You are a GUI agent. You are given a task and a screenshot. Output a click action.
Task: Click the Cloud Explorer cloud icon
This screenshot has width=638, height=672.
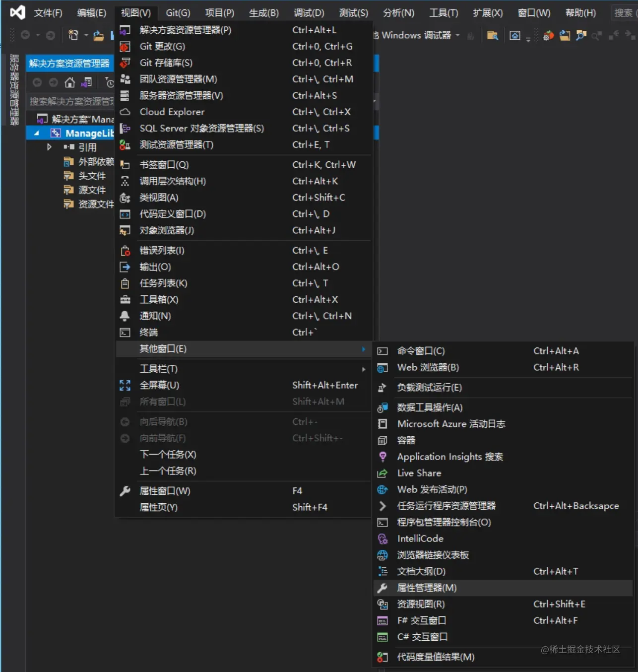(125, 112)
